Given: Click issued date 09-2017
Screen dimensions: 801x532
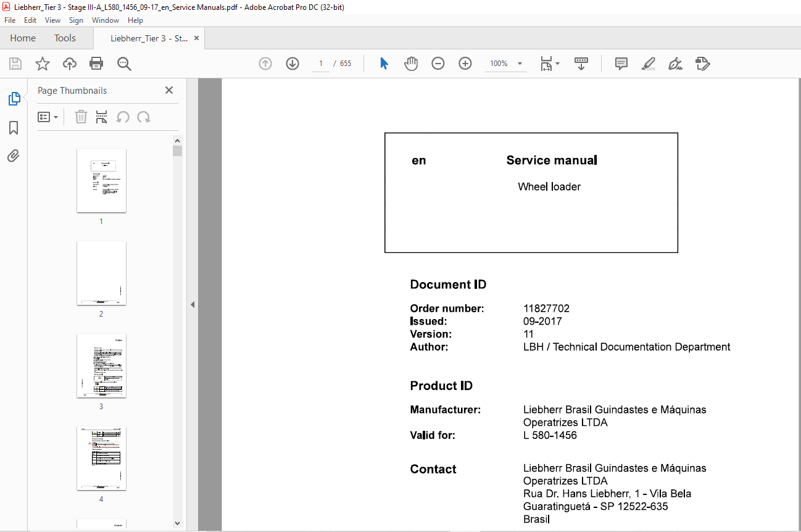Looking at the screenshot, I should tap(542, 322).
